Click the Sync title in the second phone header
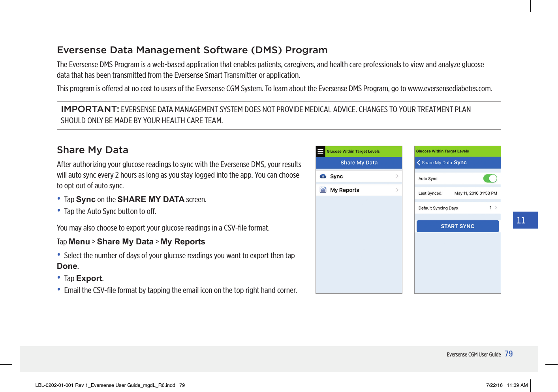558x392 pixels. coord(460,163)
